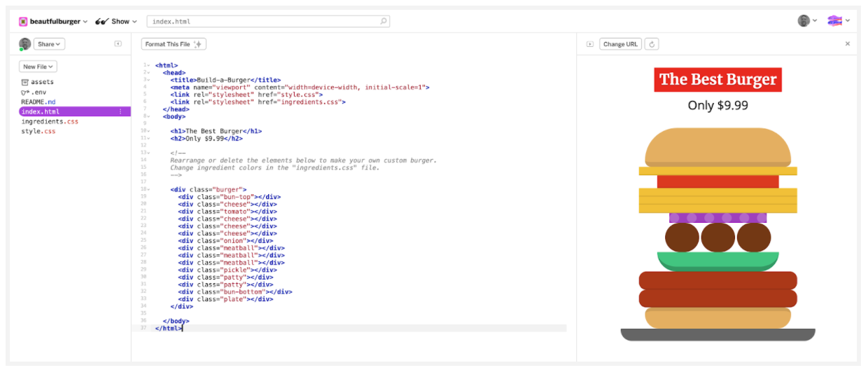The height and width of the screenshot is (370, 868).
Task: Fold the html tag at line 1
Action: (x=149, y=65)
